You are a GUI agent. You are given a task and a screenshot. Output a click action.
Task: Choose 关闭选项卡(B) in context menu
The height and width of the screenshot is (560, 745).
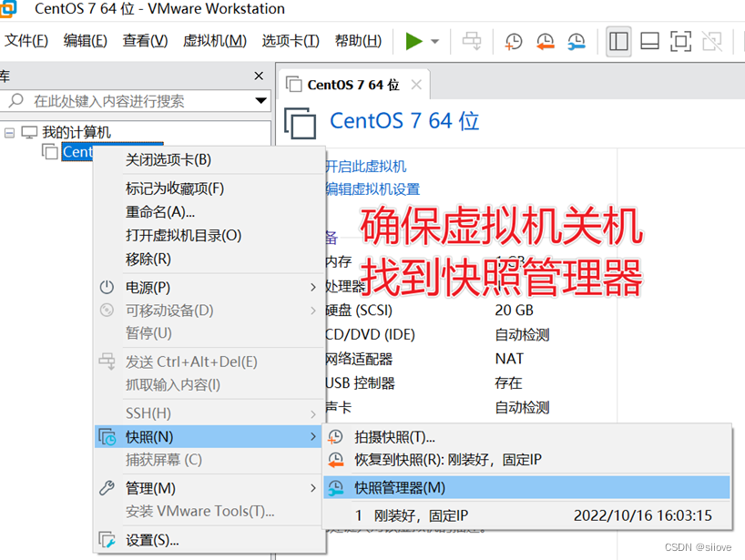(210, 160)
